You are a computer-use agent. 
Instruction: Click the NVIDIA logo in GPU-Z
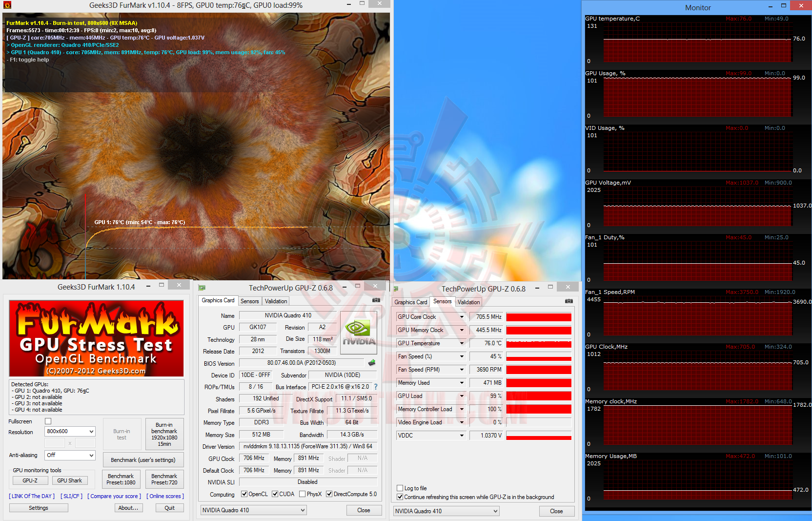pos(359,333)
